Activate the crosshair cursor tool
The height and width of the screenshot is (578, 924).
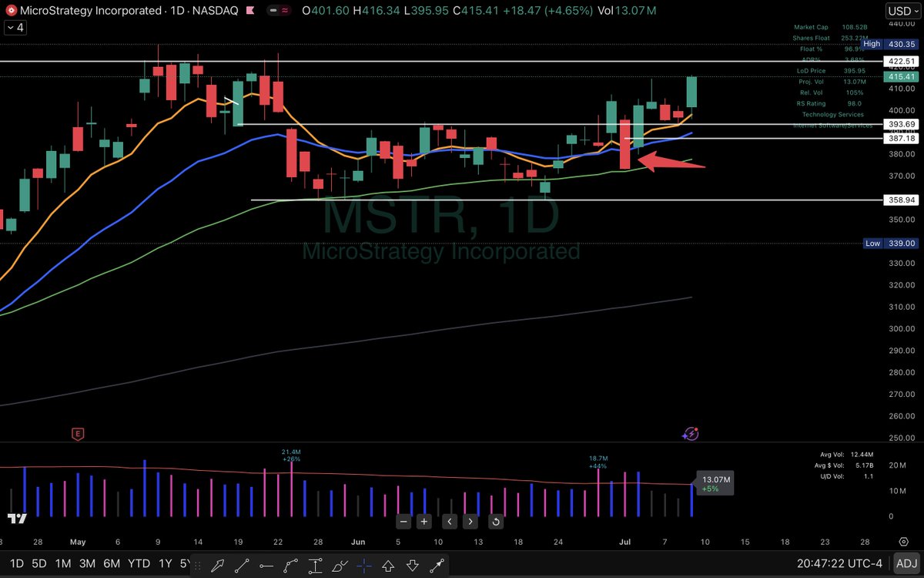click(364, 564)
